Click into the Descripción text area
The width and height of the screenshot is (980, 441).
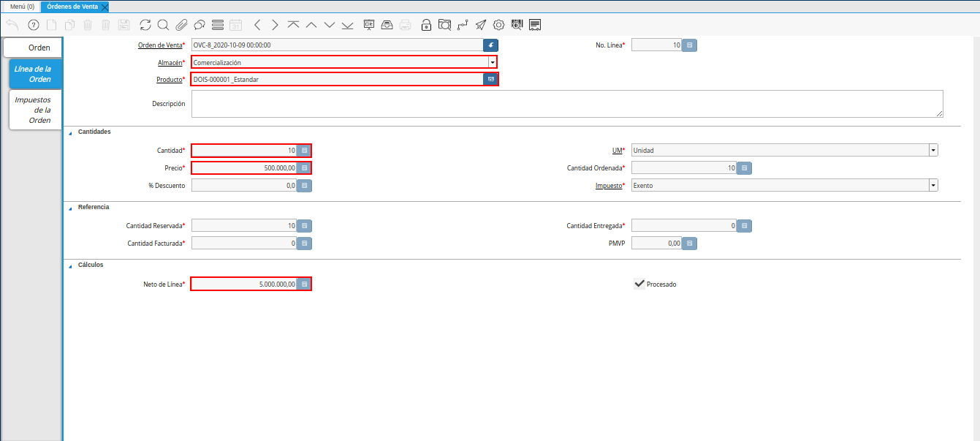(x=567, y=104)
